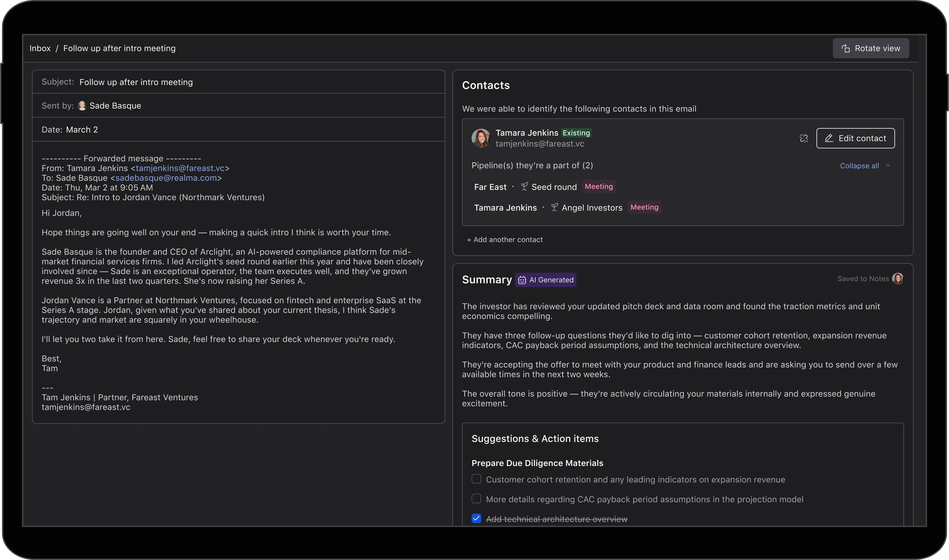
Task: Click the 'Tamara Jenkins' pipeline row name
Action: (x=505, y=207)
